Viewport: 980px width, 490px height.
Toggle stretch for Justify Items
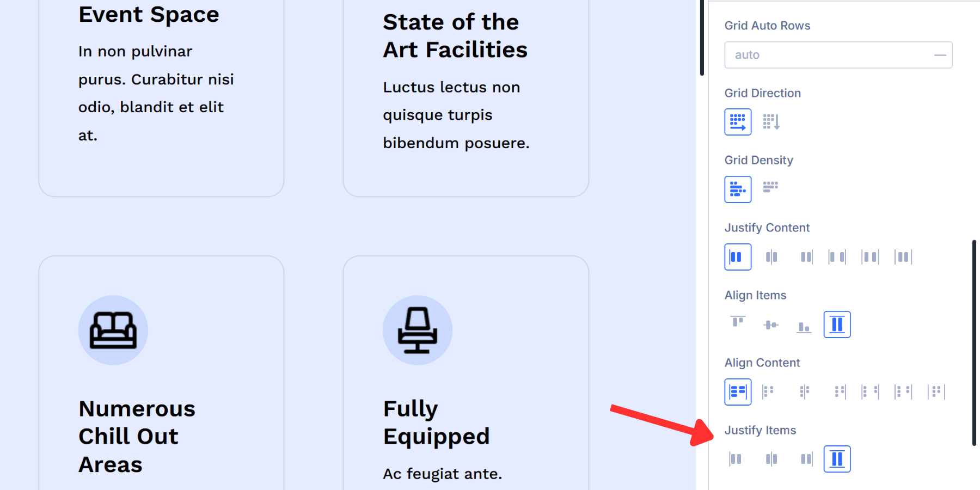coord(837,458)
